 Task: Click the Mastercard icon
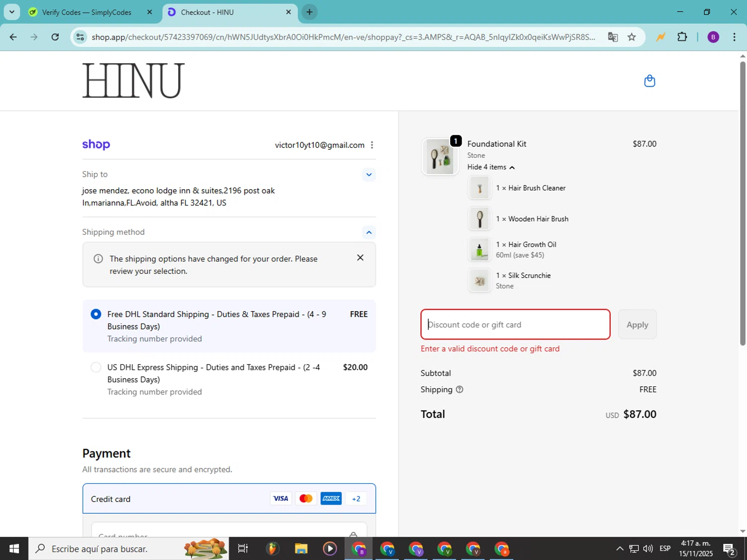(x=306, y=498)
